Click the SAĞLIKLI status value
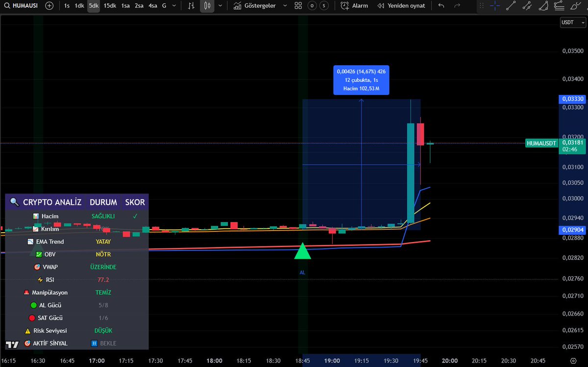Image resolution: width=588 pixels, height=367 pixels. tap(103, 216)
